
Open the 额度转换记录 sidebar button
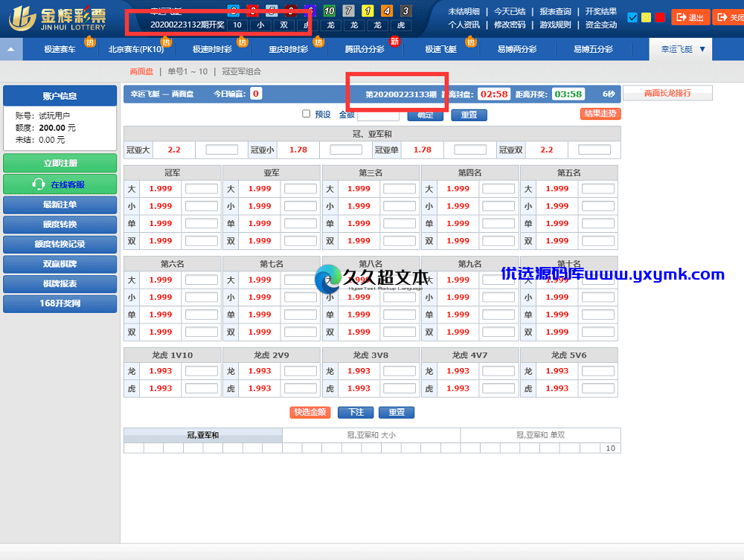60,244
